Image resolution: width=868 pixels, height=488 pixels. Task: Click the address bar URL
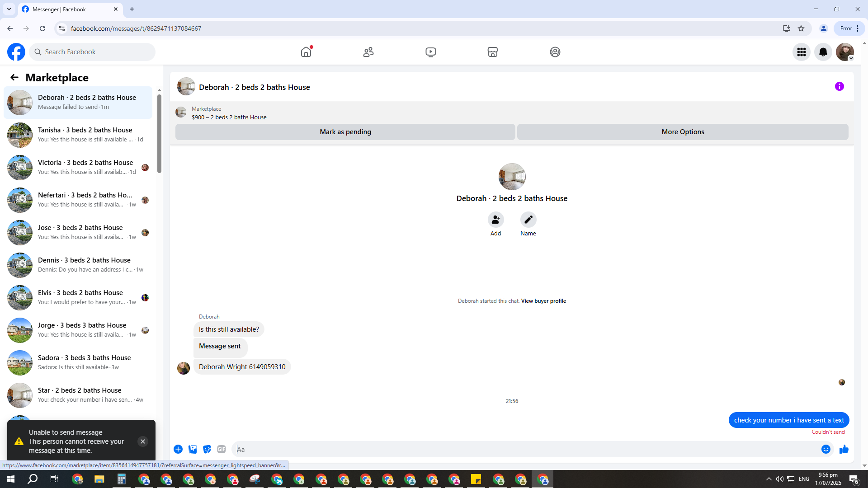(x=136, y=28)
